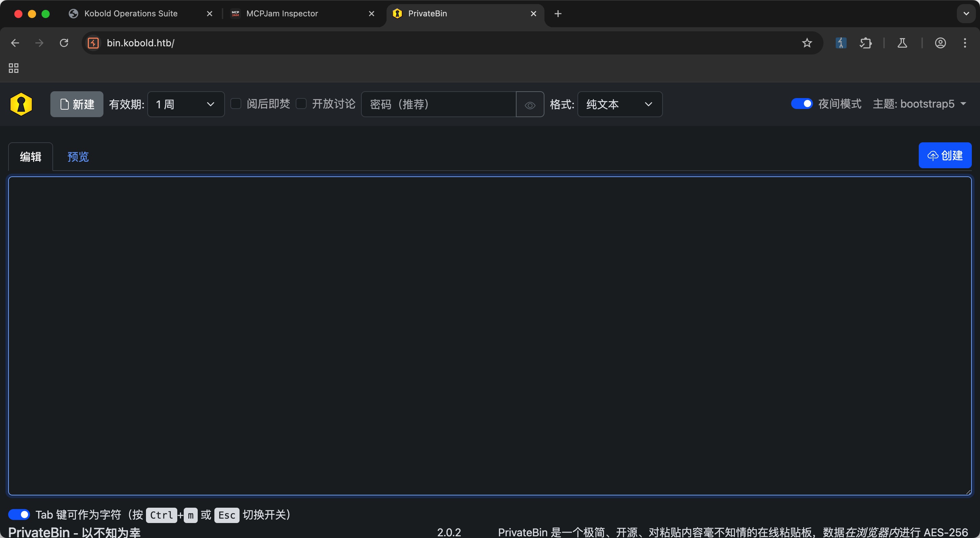
Task: Click into the 密码 password field
Action: pyautogui.click(x=439, y=104)
